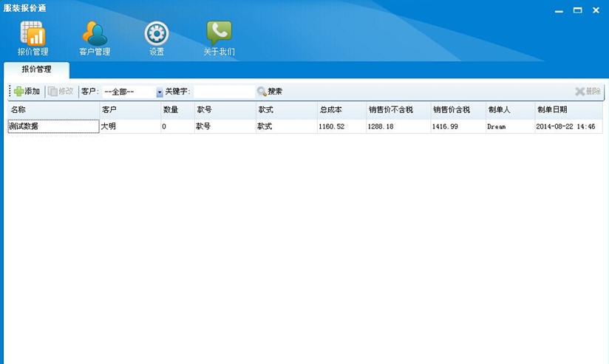Click the 2014-08-22 14:46 date cell
Viewport: 609px width, 364px height.
(568, 126)
